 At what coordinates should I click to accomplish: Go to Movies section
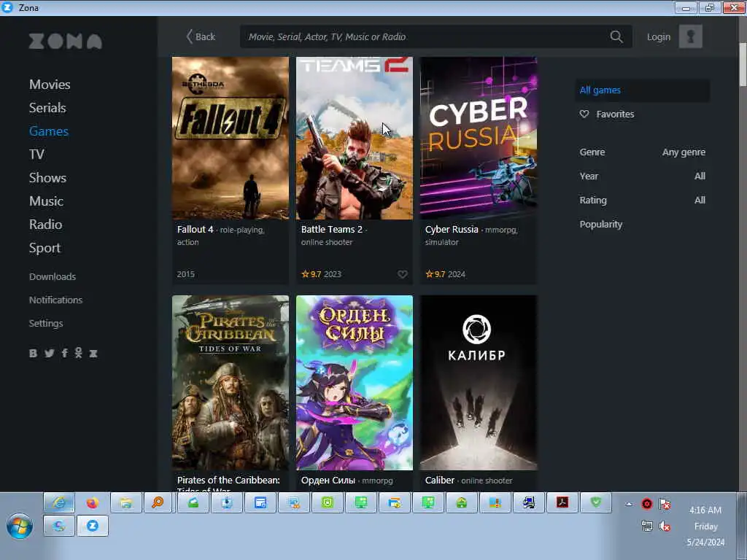tap(50, 85)
